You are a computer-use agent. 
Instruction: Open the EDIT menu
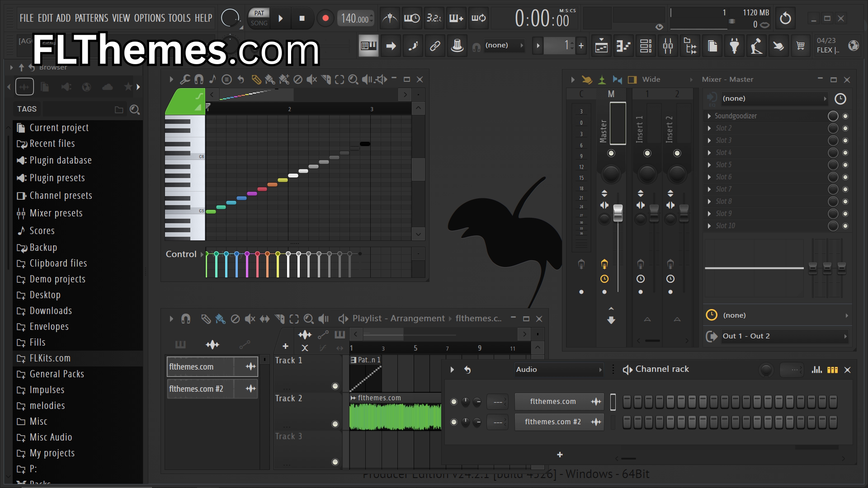[x=45, y=18]
